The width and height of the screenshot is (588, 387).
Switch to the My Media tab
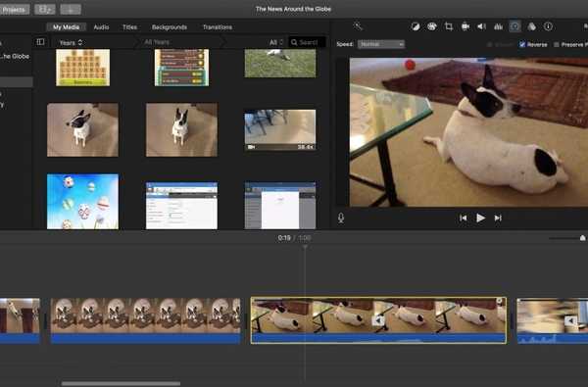(66, 27)
